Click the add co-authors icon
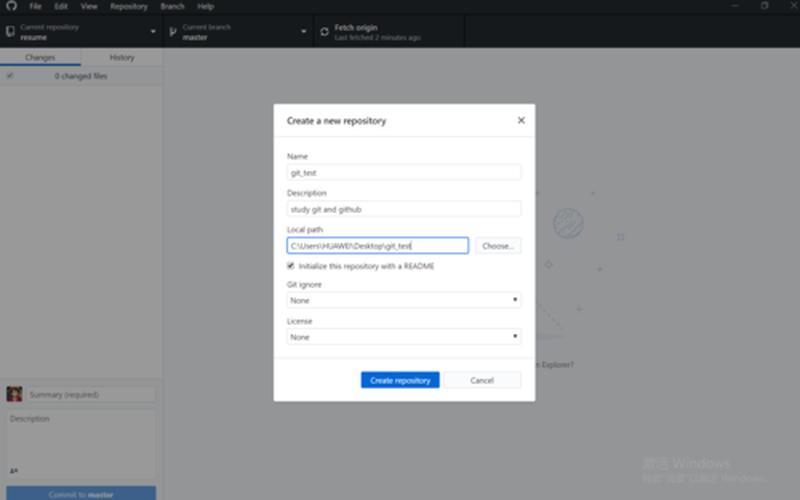Image resolution: width=800 pixels, height=500 pixels. tap(14, 470)
